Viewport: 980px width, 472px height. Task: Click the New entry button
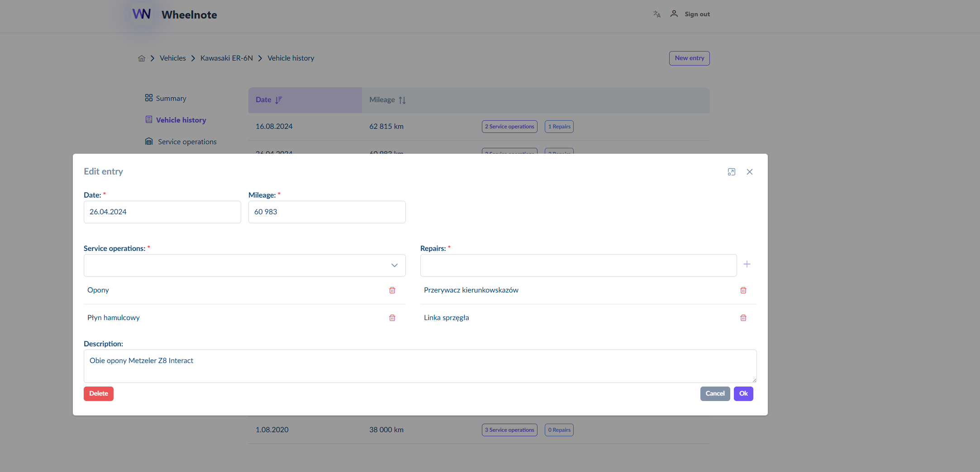(x=690, y=58)
